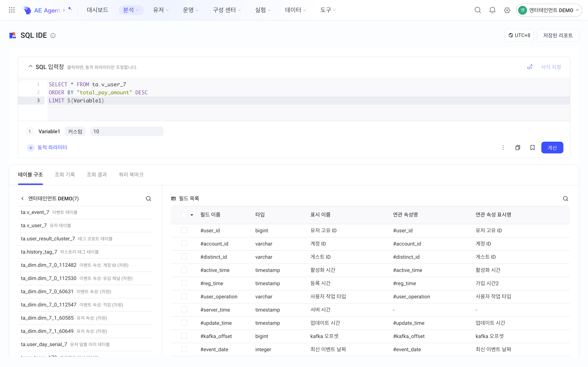Open the 엔터테인먼트 DEMO project dropdown

tap(549, 10)
